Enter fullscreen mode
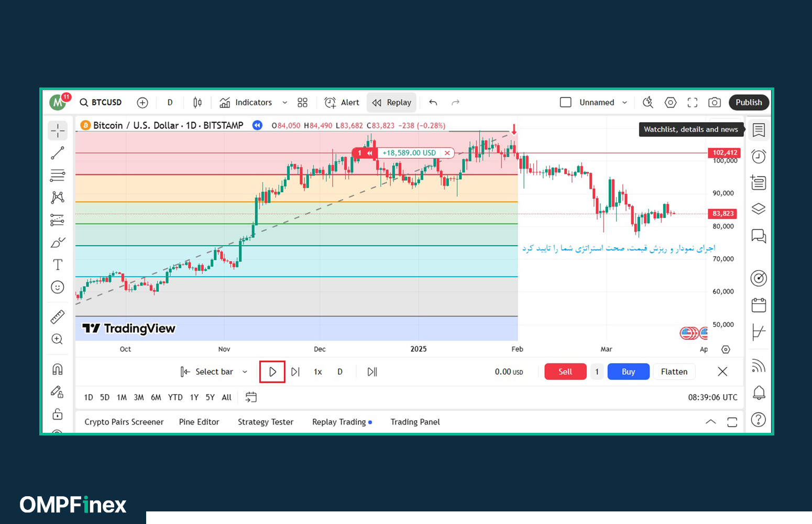Screen dimensions: 812x524 click(x=693, y=103)
